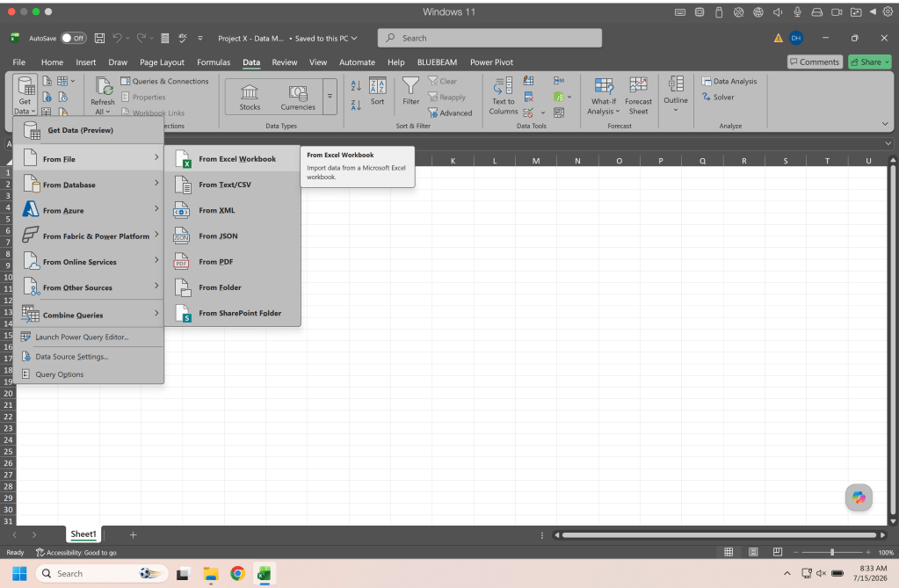Open the BLUEBEAM tab
This screenshot has height=588, width=899.
click(x=437, y=62)
